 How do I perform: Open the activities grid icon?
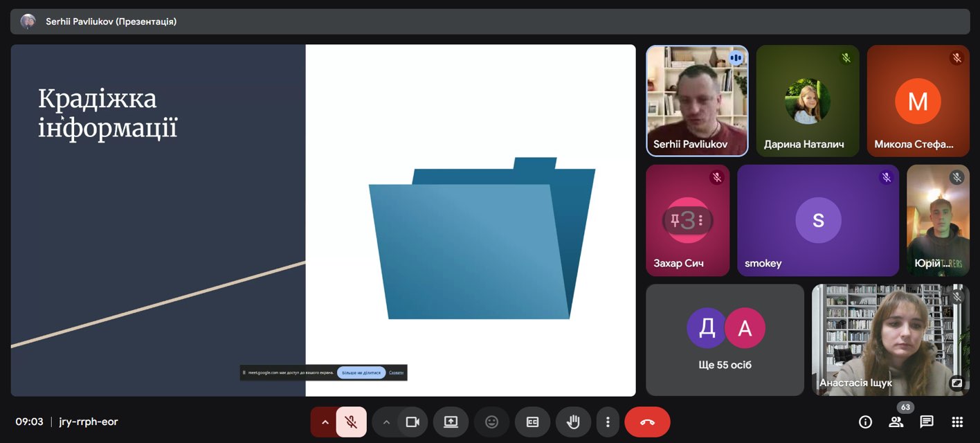(x=957, y=422)
